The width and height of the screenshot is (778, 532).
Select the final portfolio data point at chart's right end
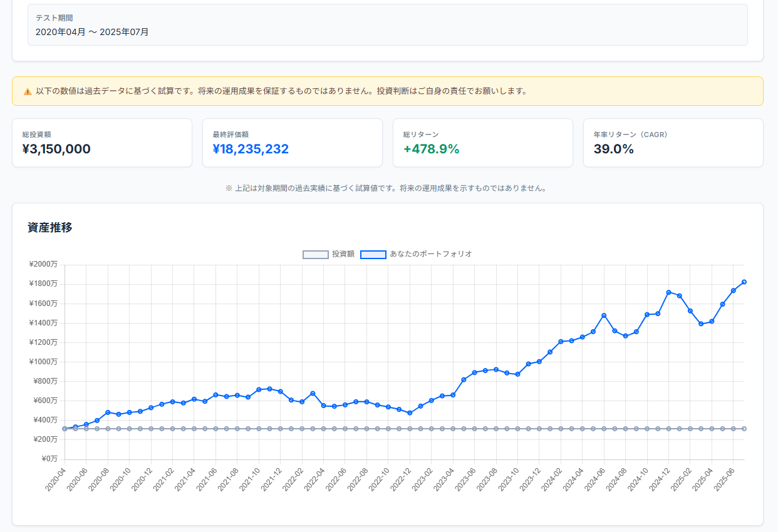point(744,282)
